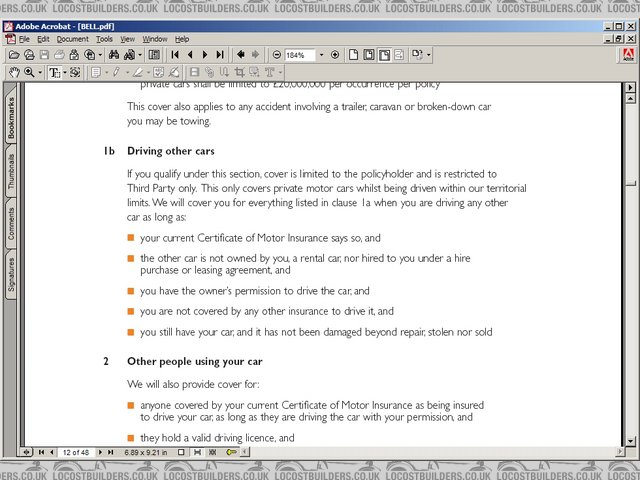The image size is (640, 480).
Task: Toggle the navigation pane button
Action: coord(154,54)
